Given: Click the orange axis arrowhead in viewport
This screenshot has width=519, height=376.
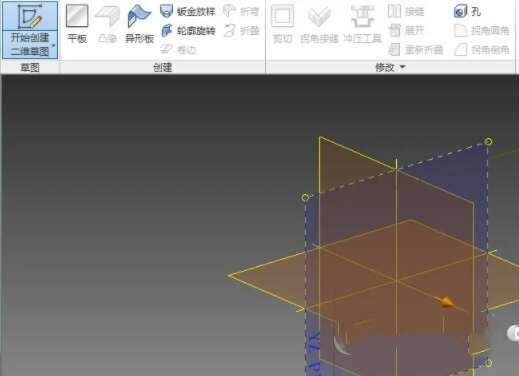Looking at the screenshot, I should (446, 302).
